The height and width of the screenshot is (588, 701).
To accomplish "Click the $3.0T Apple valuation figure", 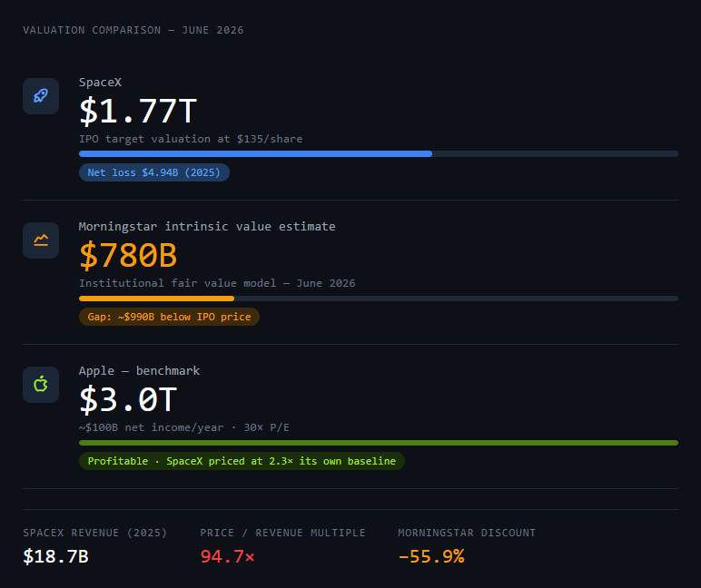I will [128, 400].
